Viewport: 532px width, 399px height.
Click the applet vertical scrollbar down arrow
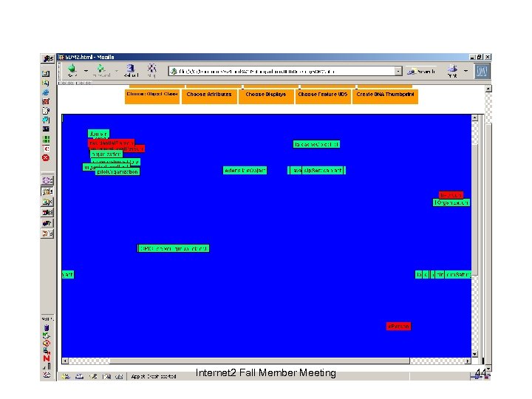474,354
